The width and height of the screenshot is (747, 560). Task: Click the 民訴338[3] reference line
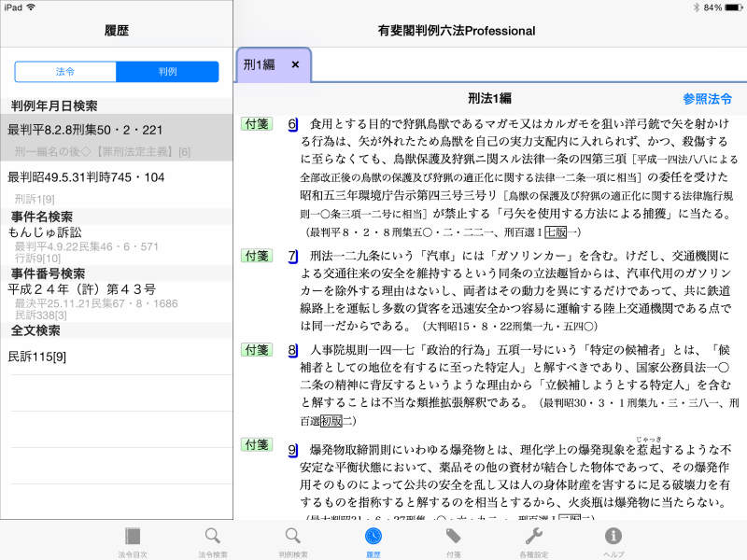click(x=41, y=315)
